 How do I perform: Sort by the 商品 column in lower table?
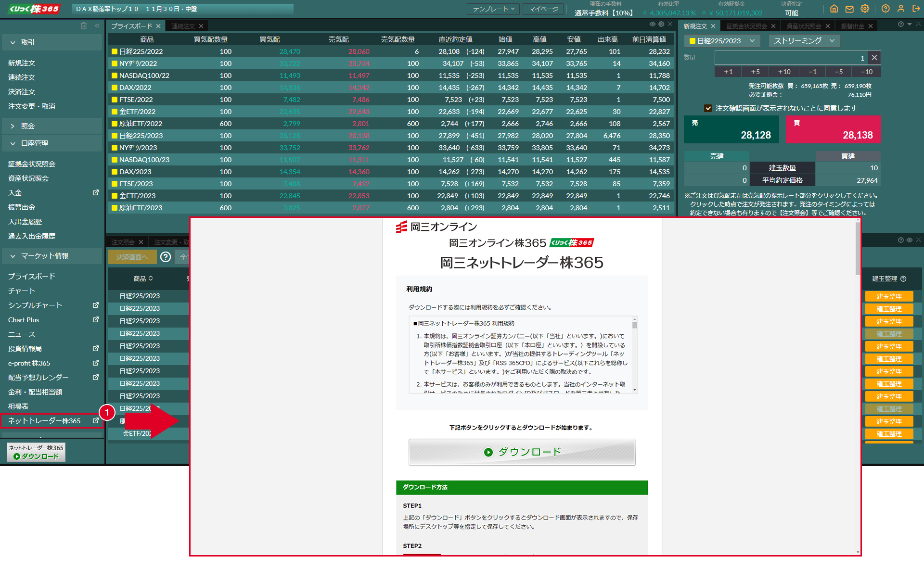tap(143, 278)
